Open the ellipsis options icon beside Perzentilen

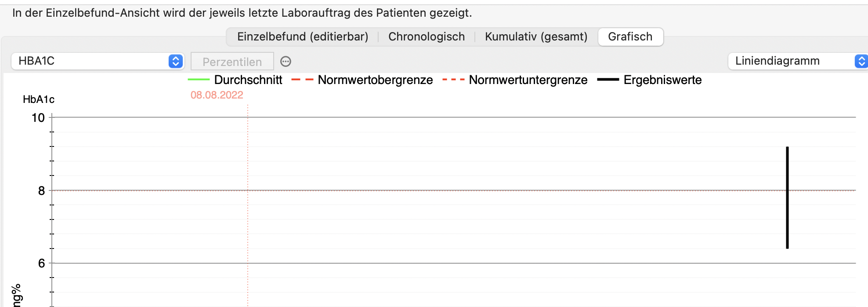tap(286, 62)
